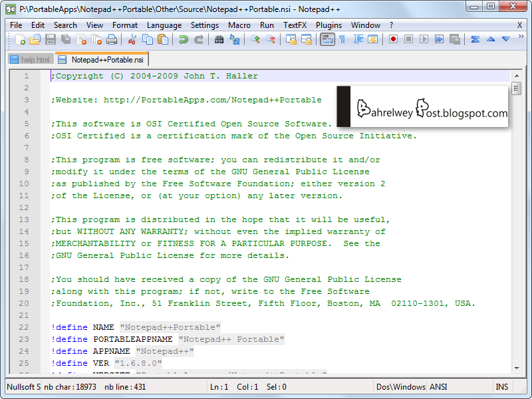
Task: Play back the recorded macro
Action: (x=424, y=39)
